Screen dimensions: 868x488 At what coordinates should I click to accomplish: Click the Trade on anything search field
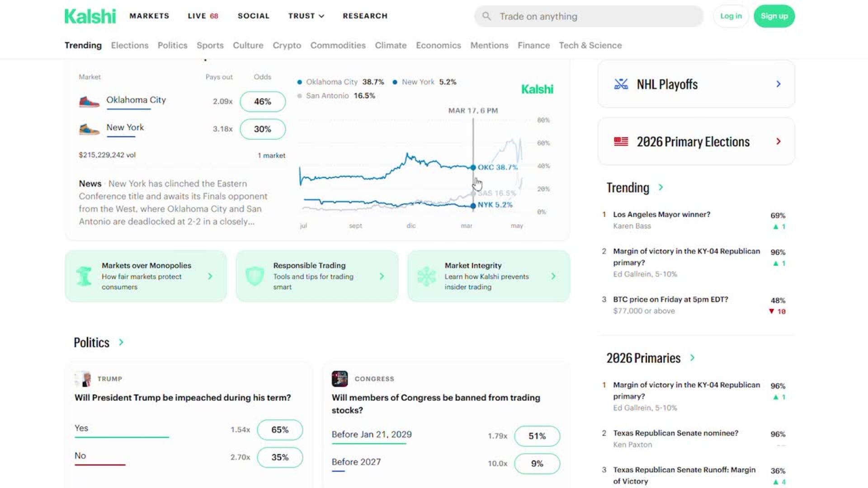(x=589, y=16)
